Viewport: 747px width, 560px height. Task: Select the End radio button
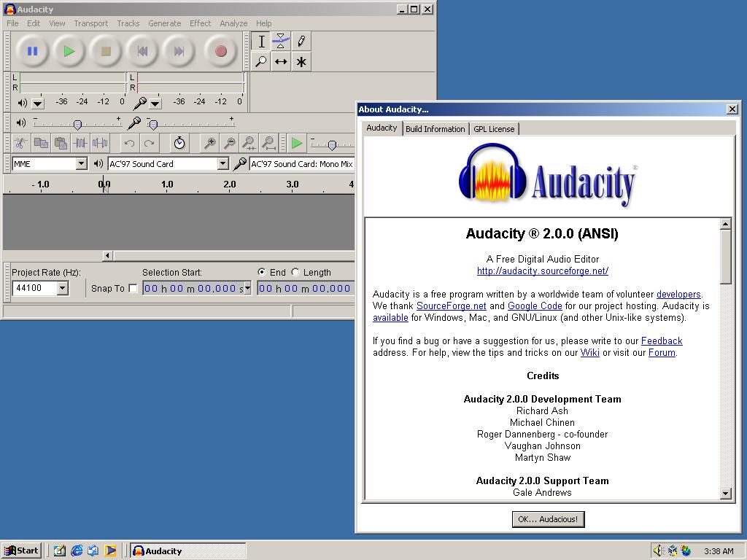(262, 272)
